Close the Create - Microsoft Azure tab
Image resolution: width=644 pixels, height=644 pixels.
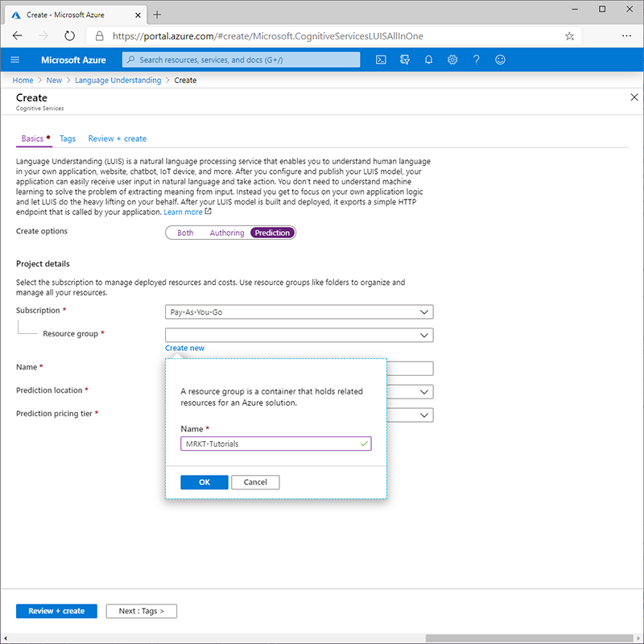coord(138,14)
